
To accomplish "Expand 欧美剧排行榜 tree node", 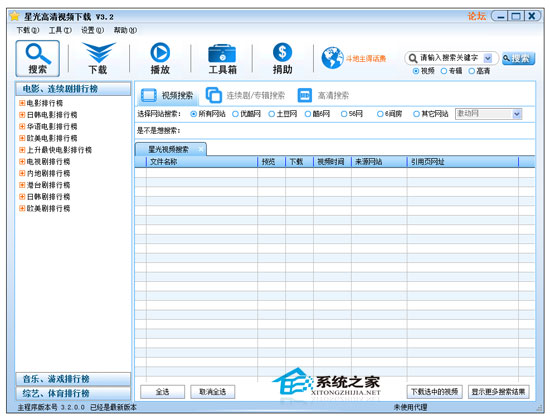I will [22, 208].
